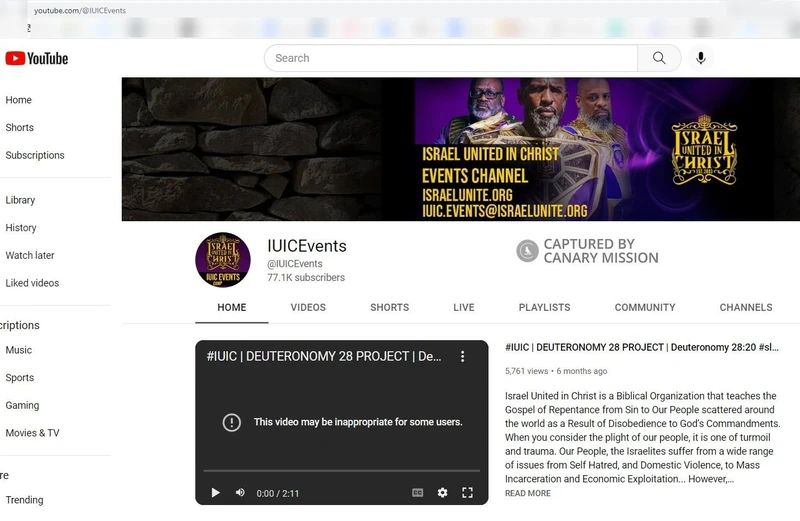Click the search magnifier button
800x521 pixels.
tap(659, 58)
